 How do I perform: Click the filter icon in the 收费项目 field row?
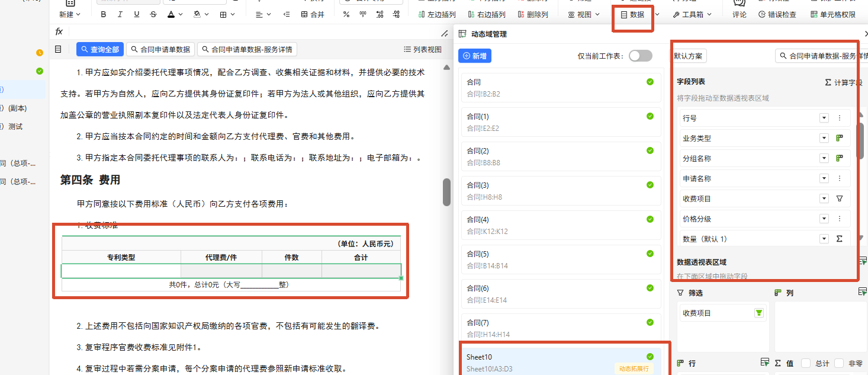(839, 199)
